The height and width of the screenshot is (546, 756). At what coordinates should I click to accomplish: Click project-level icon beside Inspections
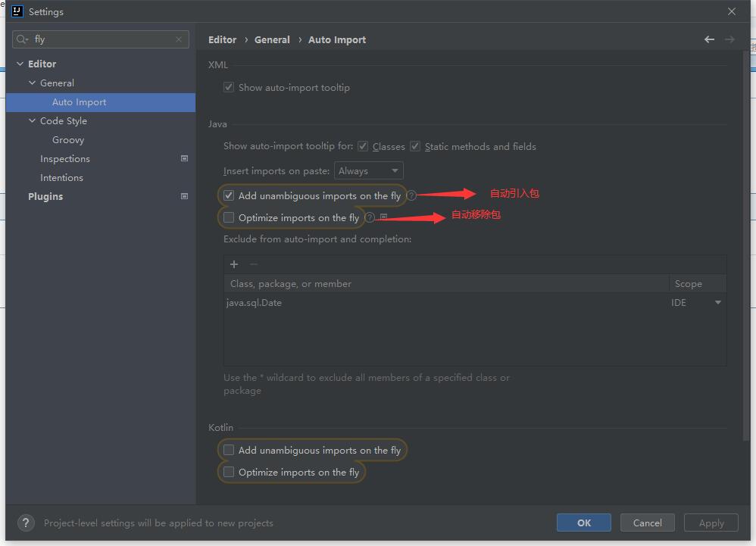(184, 158)
